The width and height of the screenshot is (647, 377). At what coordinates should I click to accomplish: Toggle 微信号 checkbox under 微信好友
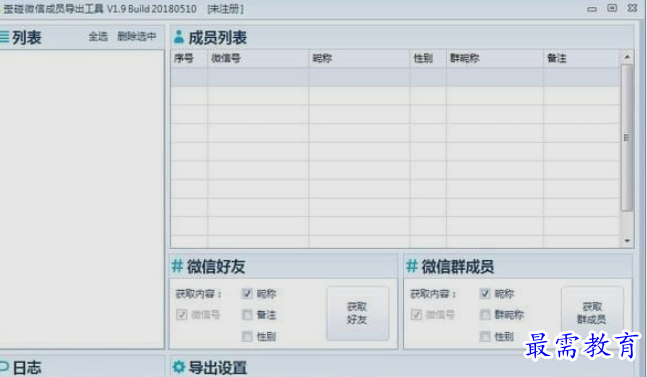(x=182, y=315)
